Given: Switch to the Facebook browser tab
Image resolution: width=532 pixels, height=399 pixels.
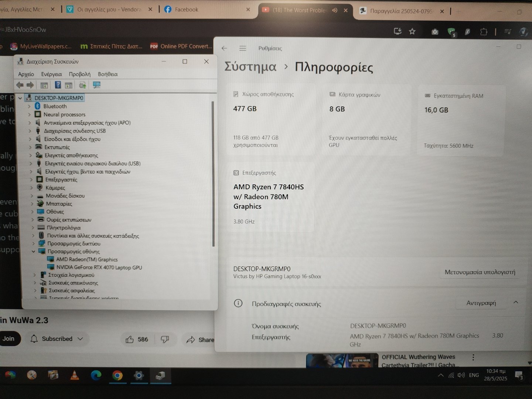Looking at the screenshot, I should coord(207,10).
